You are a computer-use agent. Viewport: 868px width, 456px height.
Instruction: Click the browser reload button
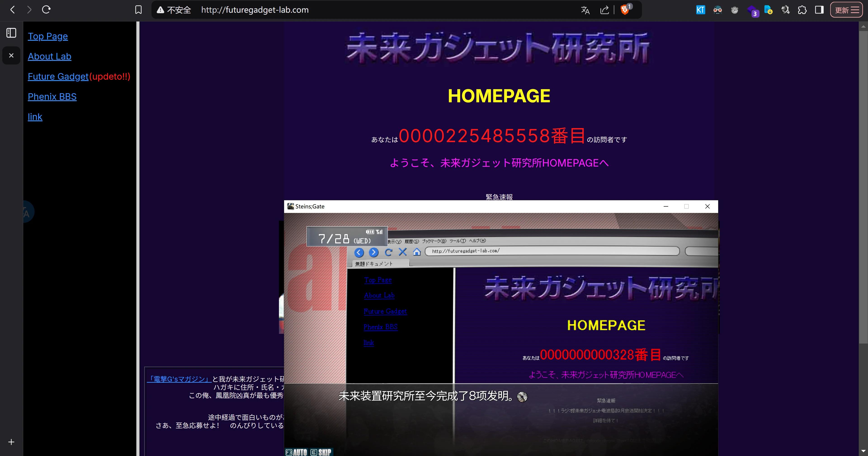click(x=46, y=10)
